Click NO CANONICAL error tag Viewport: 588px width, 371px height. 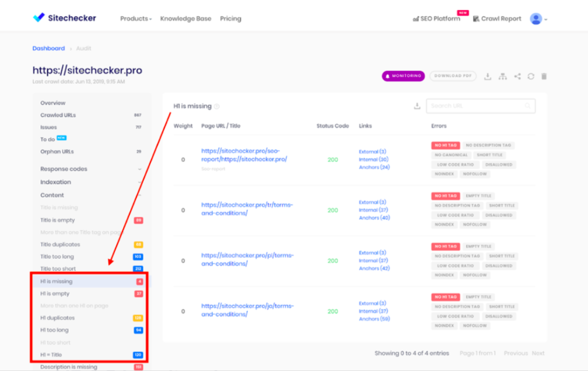[451, 155]
